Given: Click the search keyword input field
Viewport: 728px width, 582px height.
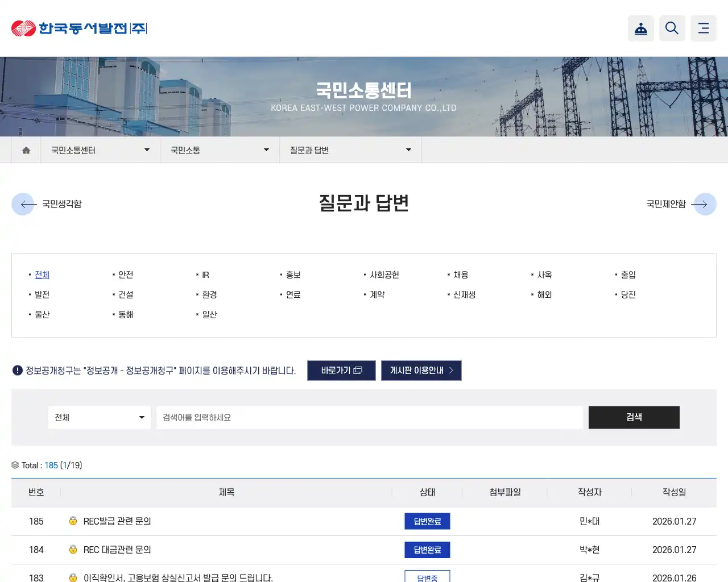Looking at the screenshot, I should pyautogui.click(x=370, y=417).
